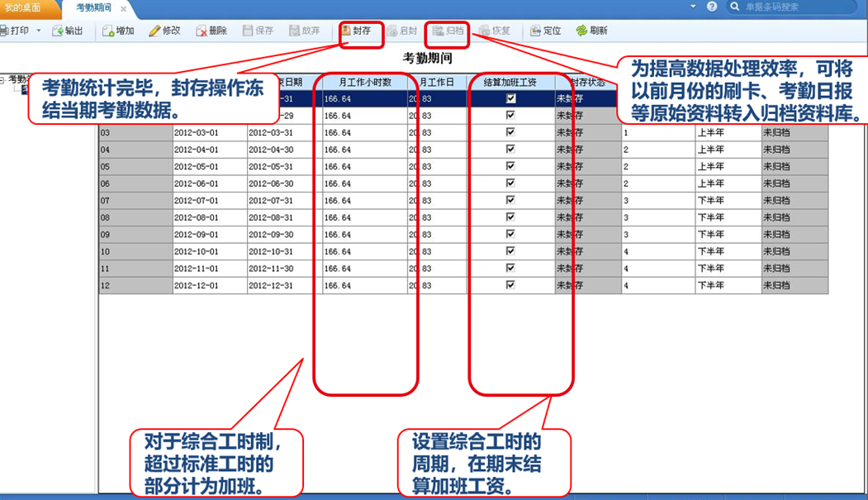Viewport: 868px width, 500px height.
Task: Click the search magnifier icon
Action: 734,7
